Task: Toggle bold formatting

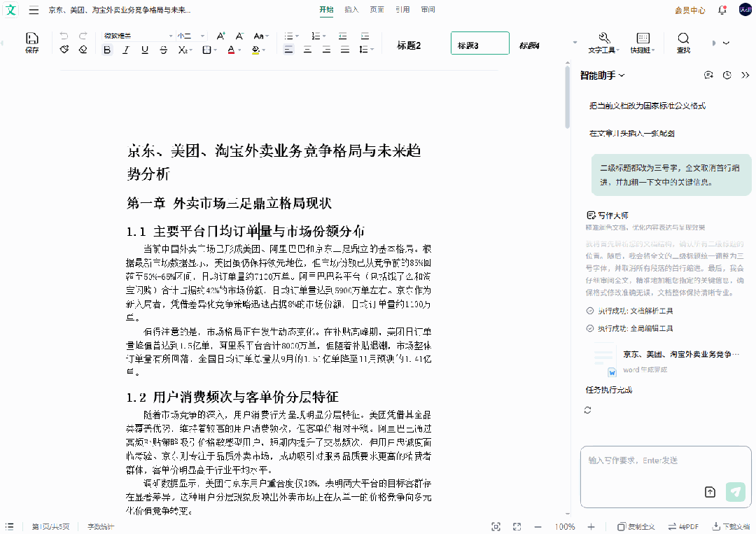Action: [x=107, y=50]
